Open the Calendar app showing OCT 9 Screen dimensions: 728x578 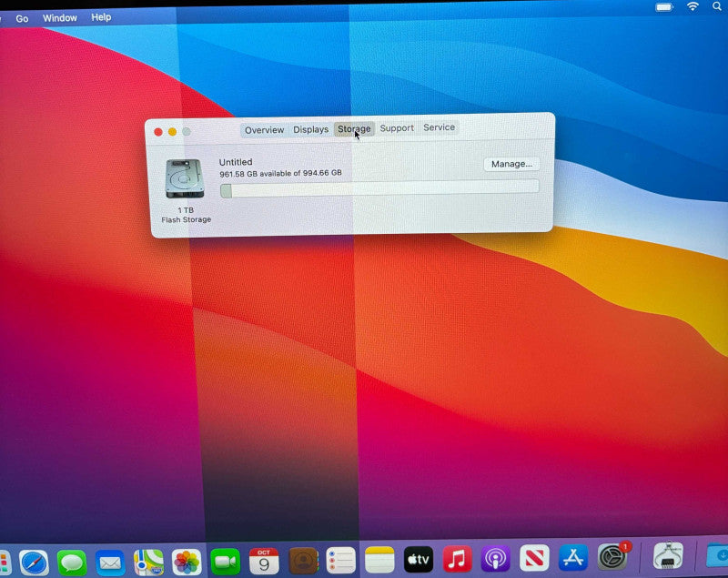[264, 561]
